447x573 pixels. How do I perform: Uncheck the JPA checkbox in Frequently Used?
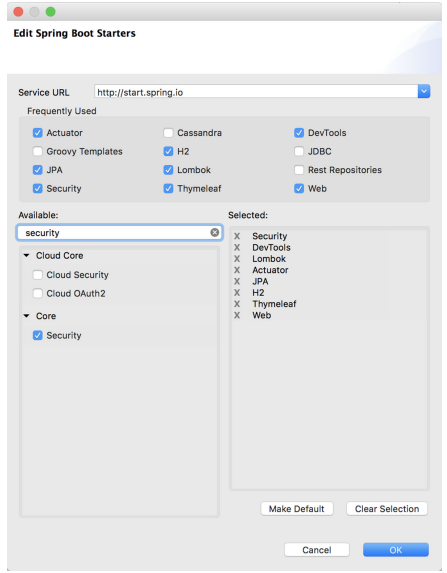coord(38,170)
